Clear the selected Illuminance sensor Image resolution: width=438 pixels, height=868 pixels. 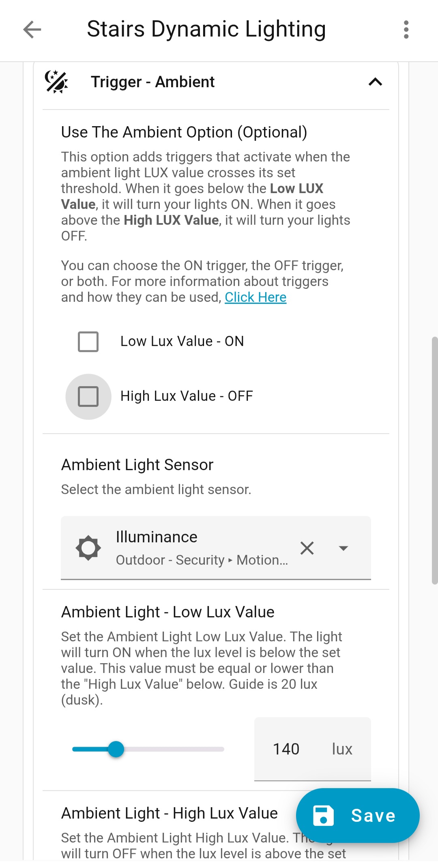(x=307, y=548)
